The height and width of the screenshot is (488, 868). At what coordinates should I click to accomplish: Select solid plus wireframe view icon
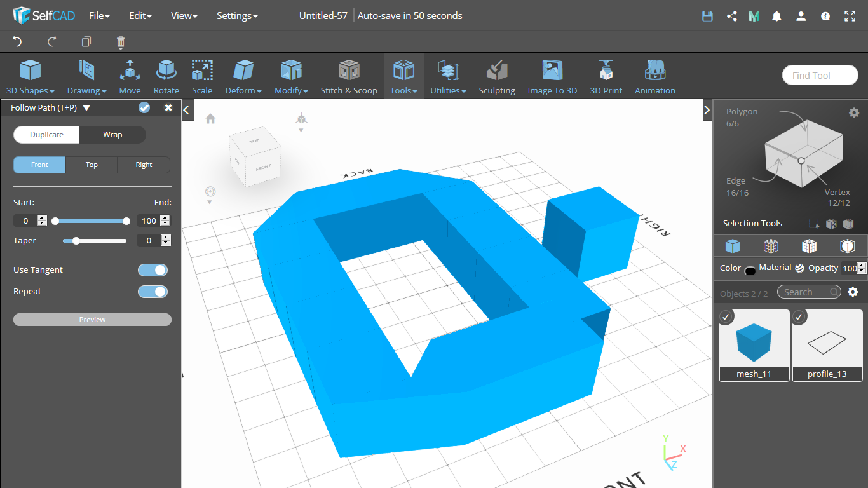click(x=809, y=246)
